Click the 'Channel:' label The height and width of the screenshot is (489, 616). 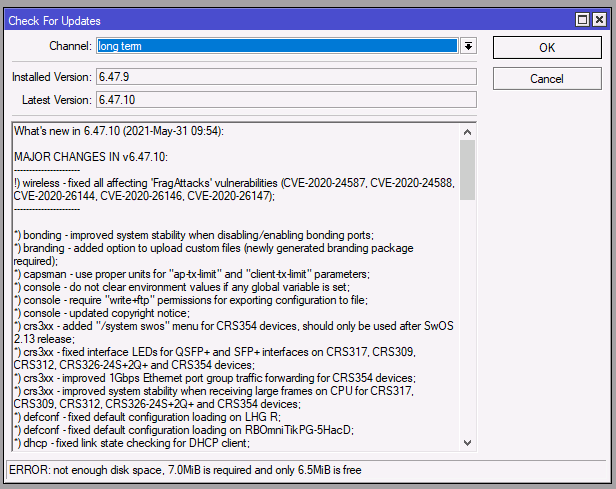pyautogui.click(x=70, y=46)
